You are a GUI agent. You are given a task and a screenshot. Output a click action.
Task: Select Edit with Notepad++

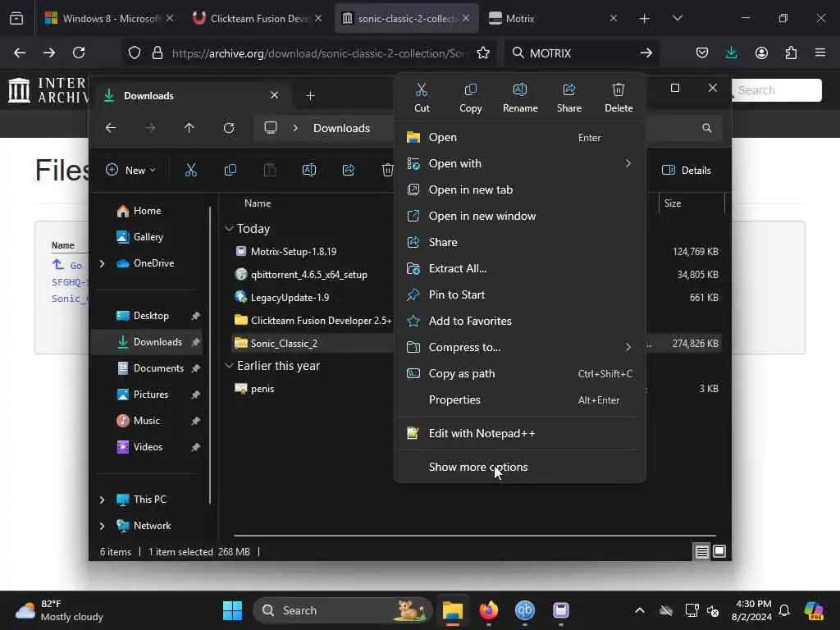[x=519, y=433]
